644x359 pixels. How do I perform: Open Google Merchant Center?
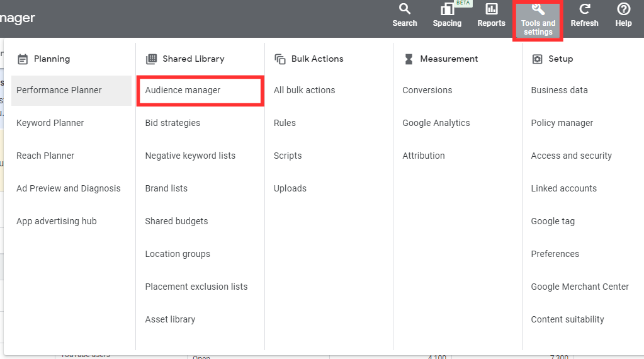[580, 287]
